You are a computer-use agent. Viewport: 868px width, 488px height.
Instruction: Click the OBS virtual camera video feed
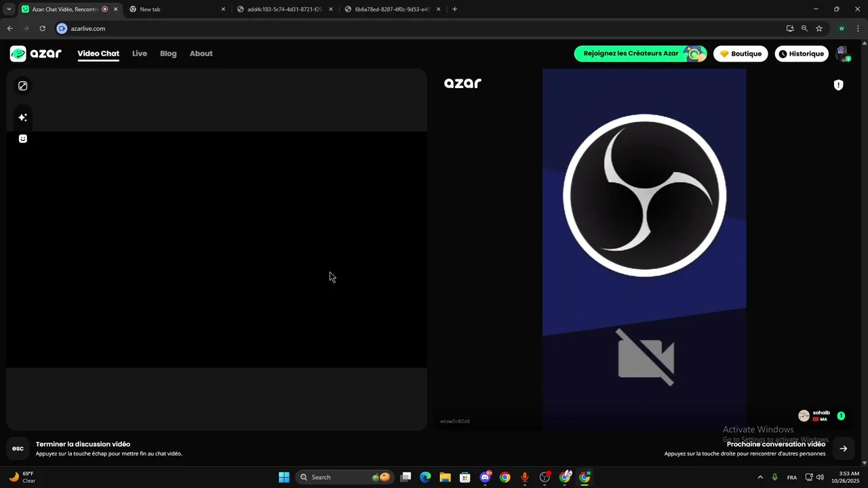(x=644, y=249)
